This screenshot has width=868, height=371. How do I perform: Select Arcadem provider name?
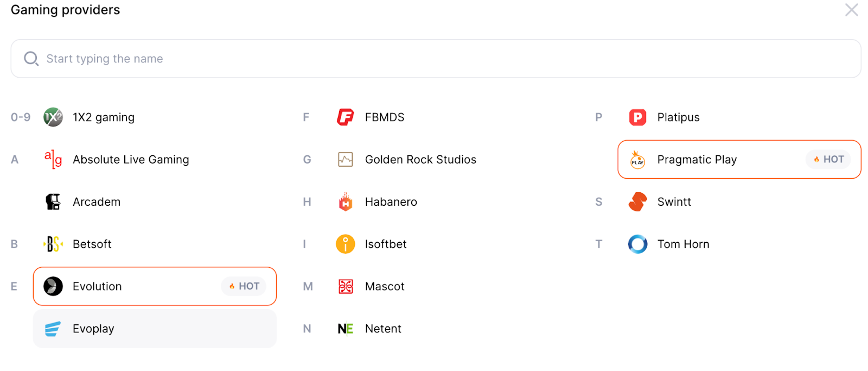(x=97, y=202)
